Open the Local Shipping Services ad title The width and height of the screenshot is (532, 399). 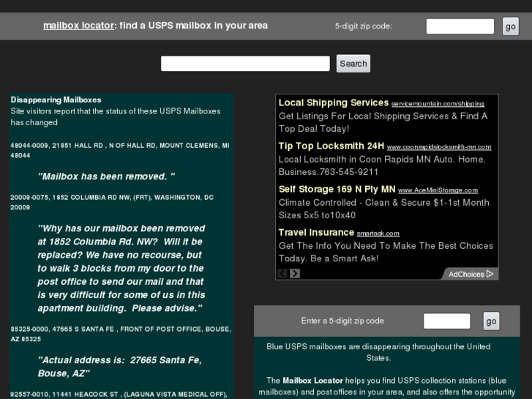pos(333,102)
